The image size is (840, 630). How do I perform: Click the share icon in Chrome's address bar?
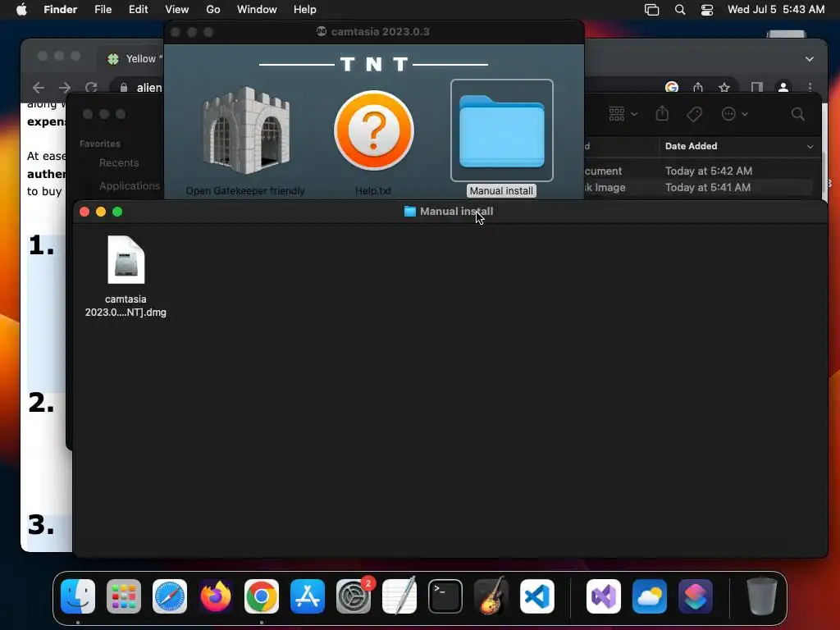coord(698,87)
